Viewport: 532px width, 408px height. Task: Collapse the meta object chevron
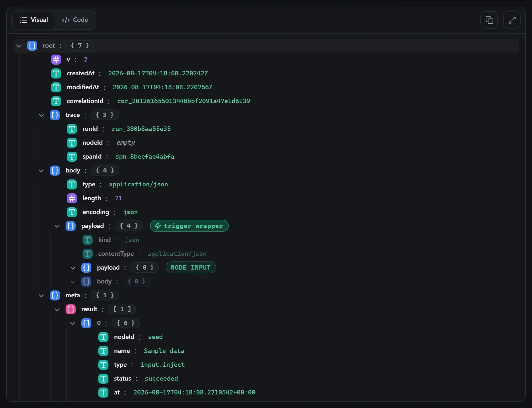coord(41,295)
